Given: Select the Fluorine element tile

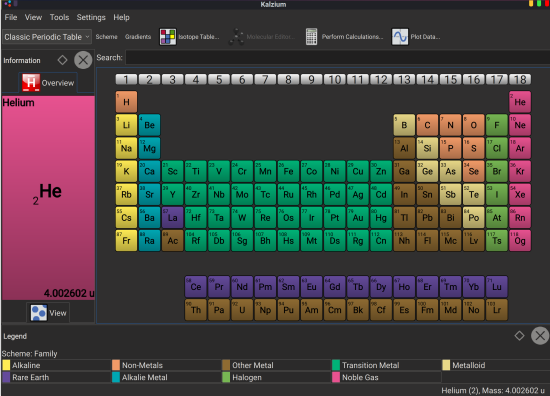Looking at the screenshot, I should 497,125.
